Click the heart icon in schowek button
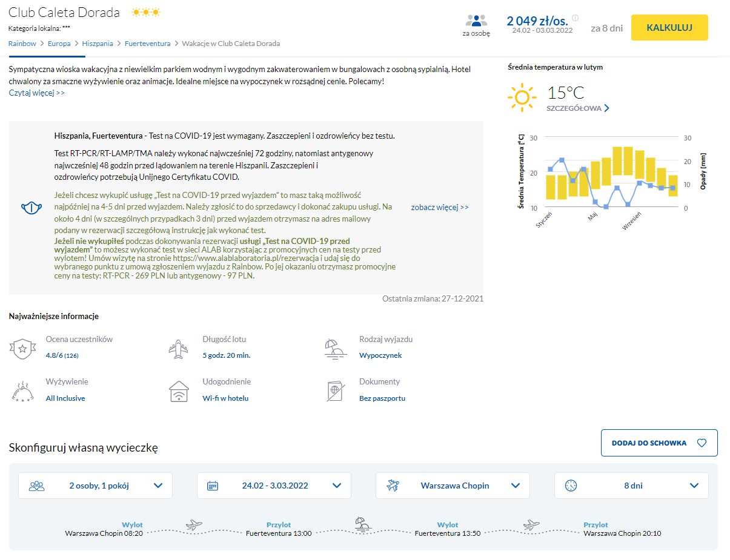Screen dimensions: 730x560 click(702, 443)
